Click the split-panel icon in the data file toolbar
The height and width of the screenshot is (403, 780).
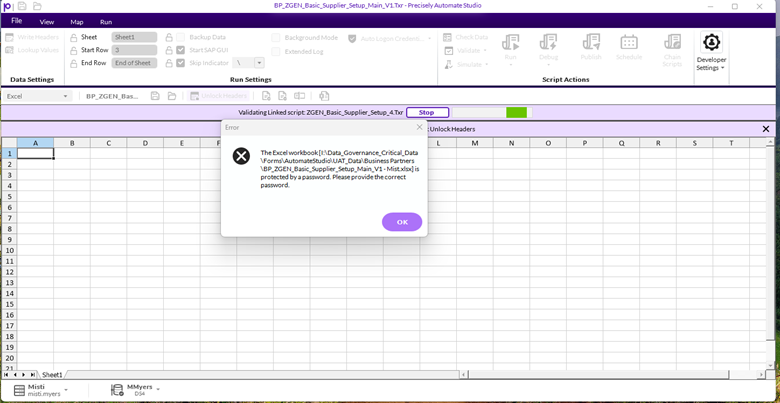(x=299, y=96)
